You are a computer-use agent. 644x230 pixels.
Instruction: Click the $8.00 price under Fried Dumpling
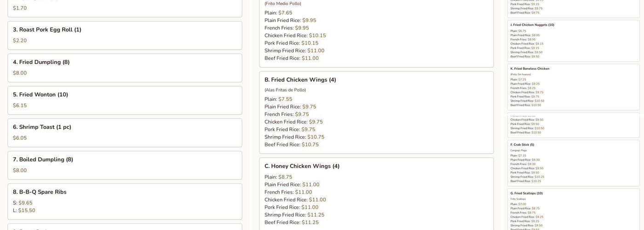click(x=20, y=73)
